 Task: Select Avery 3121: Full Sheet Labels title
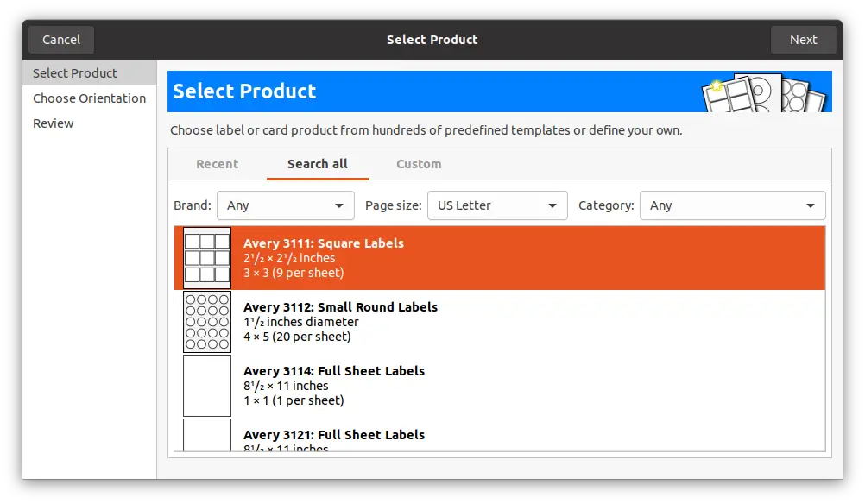pyautogui.click(x=334, y=435)
